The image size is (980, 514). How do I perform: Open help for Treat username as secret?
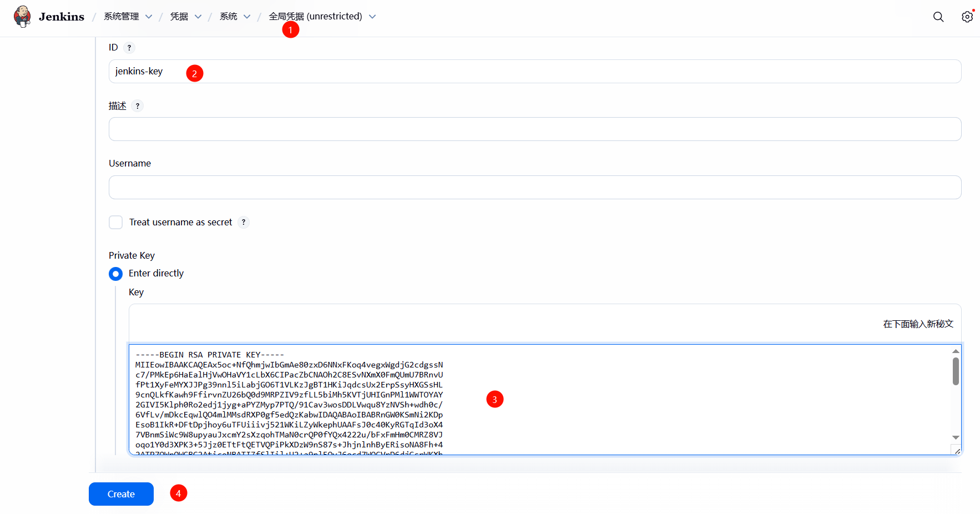click(244, 223)
